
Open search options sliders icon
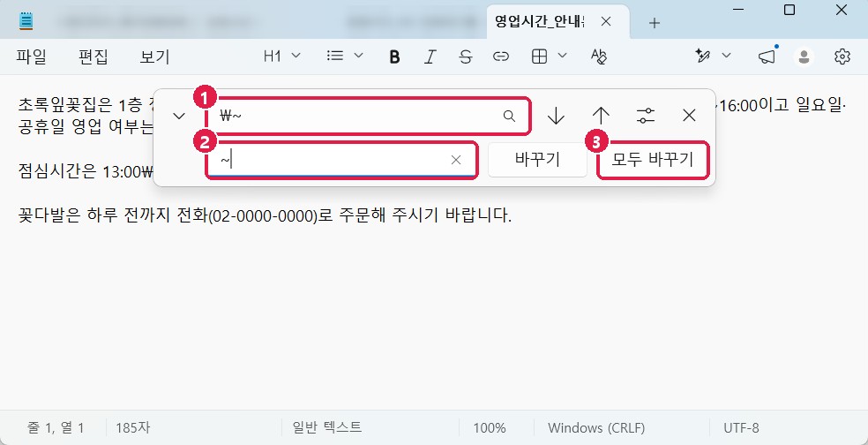(646, 116)
